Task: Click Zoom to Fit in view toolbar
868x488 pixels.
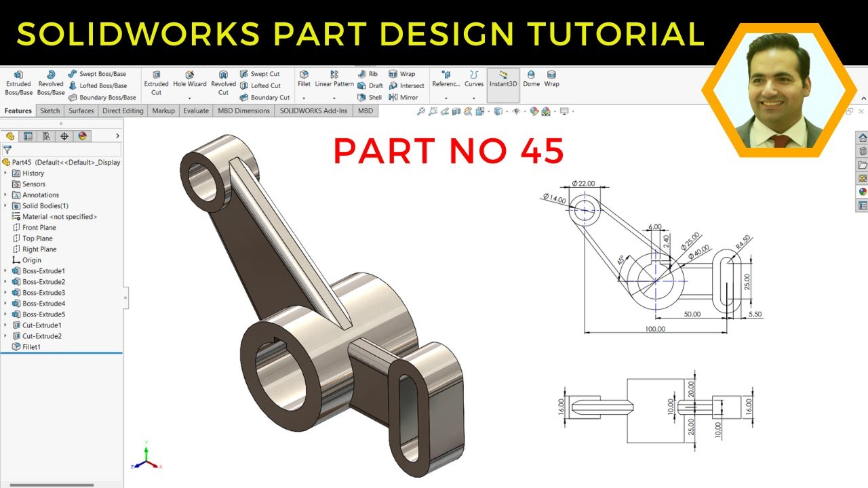Action: [421, 111]
